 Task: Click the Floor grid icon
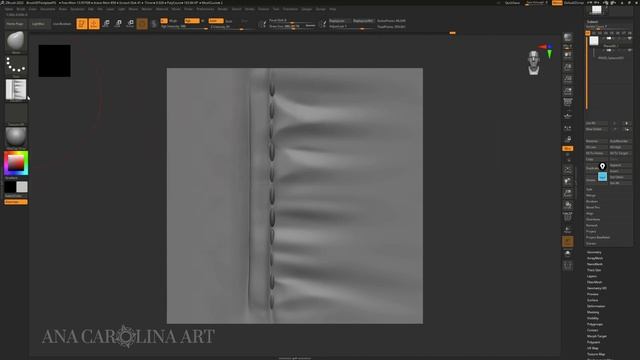click(568, 116)
